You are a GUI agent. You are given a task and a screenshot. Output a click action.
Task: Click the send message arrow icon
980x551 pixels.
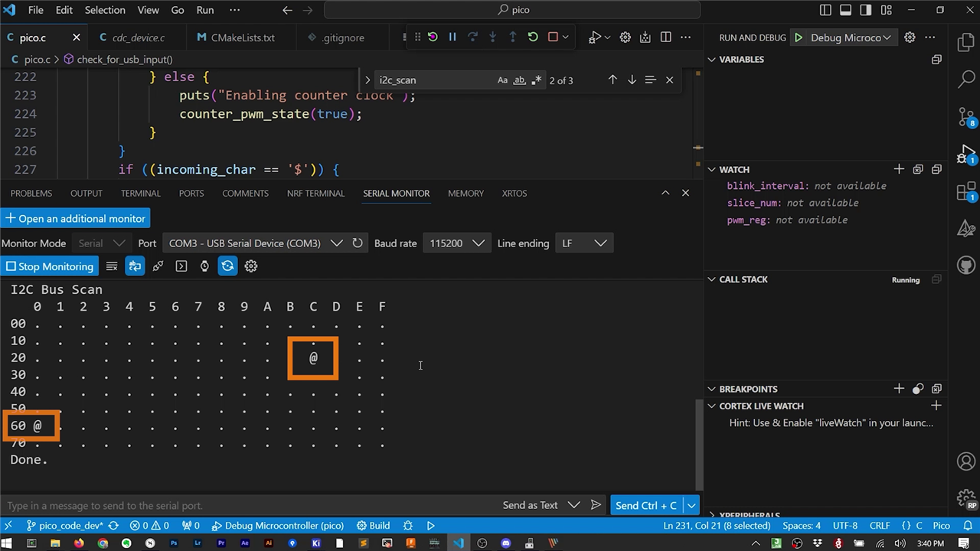[596, 505]
